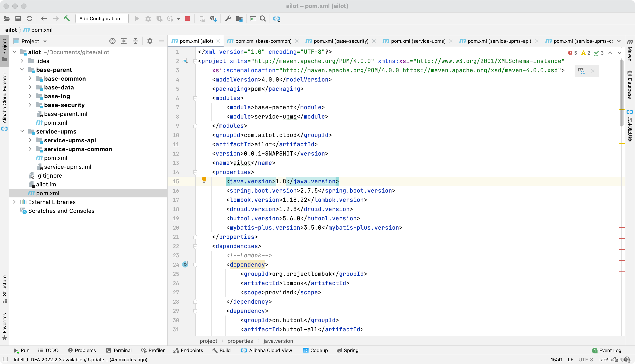Click the IntelliJ IDEA update notification text
The height and width of the screenshot is (364, 635).
(80, 360)
